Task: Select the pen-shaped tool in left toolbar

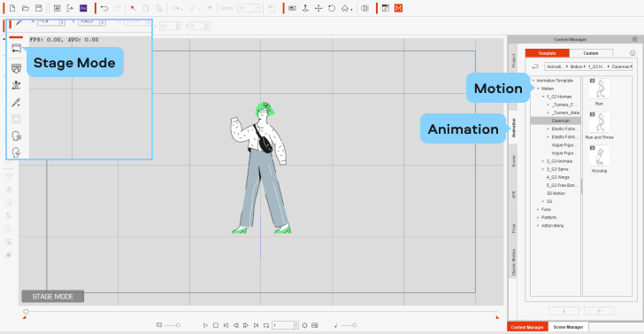Action: 17,103
